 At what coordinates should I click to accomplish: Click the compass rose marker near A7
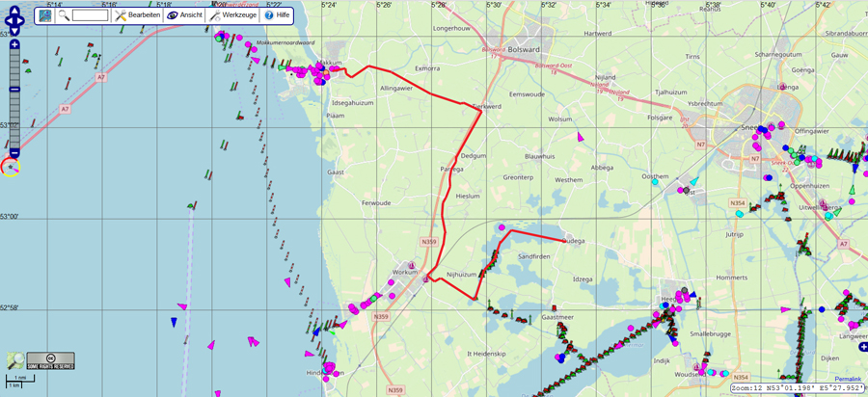(11, 169)
